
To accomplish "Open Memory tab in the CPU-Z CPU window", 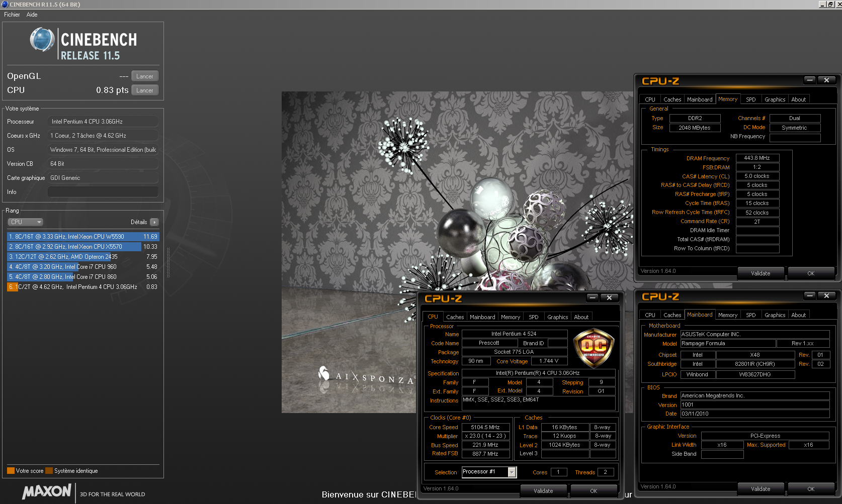I will 511,317.
